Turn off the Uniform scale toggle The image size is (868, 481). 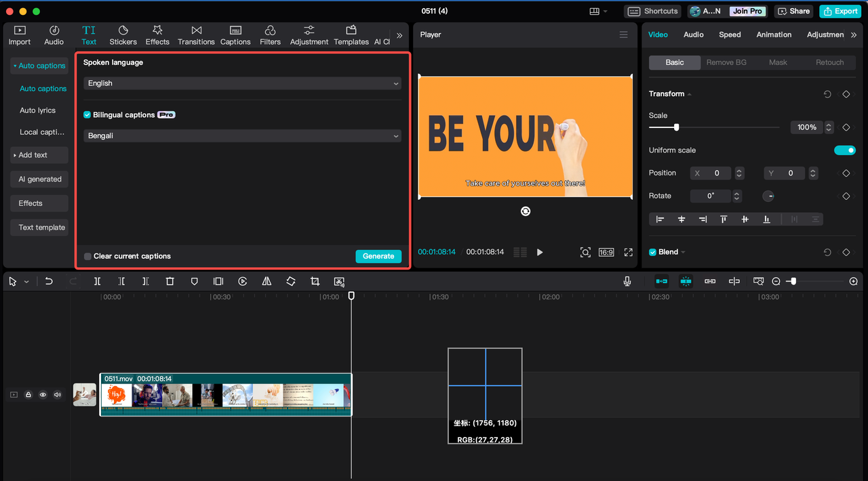(x=844, y=150)
